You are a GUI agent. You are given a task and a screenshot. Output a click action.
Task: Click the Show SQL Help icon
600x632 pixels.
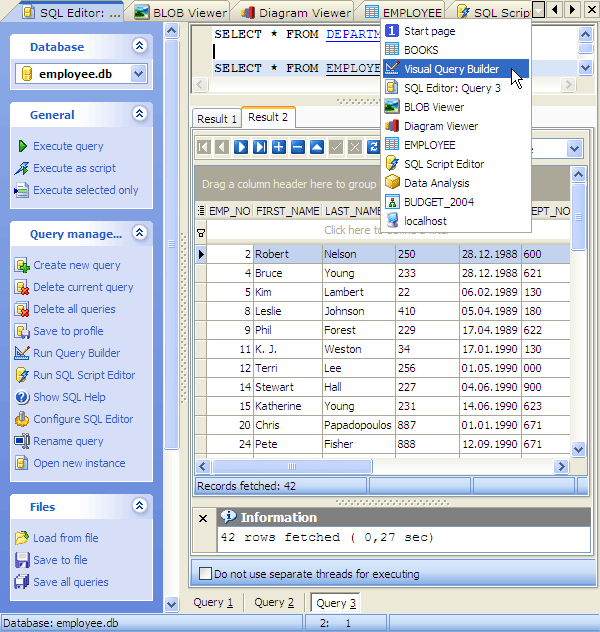pyautogui.click(x=22, y=397)
